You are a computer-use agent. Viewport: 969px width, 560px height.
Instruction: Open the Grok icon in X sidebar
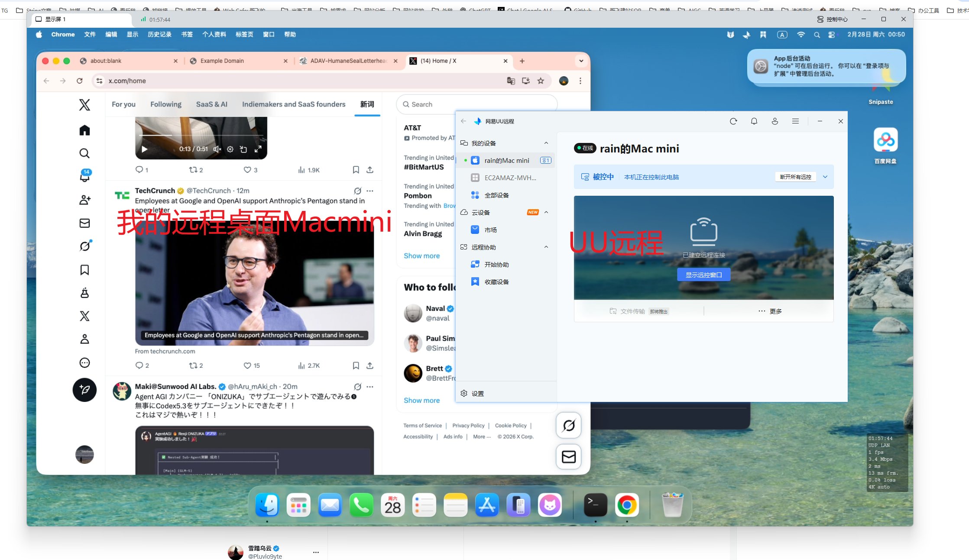click(85, 246)
